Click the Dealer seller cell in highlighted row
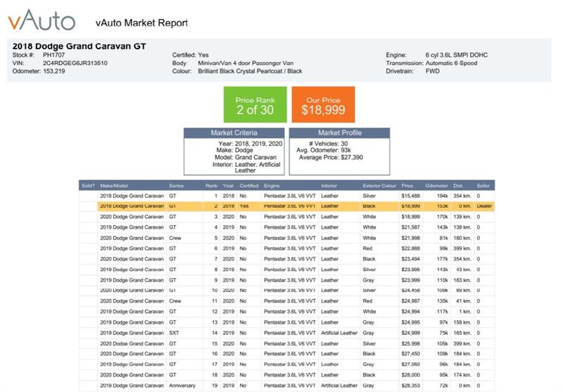The width and height of the screenshot is (563, 392). (484, 206)
